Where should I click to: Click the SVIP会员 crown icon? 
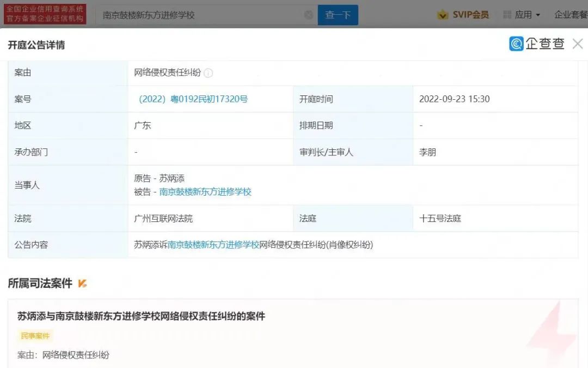[443, 15]
